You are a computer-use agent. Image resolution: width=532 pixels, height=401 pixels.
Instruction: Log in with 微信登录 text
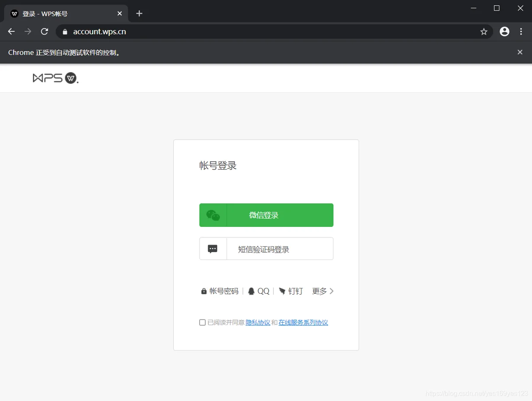coord(264,215)
